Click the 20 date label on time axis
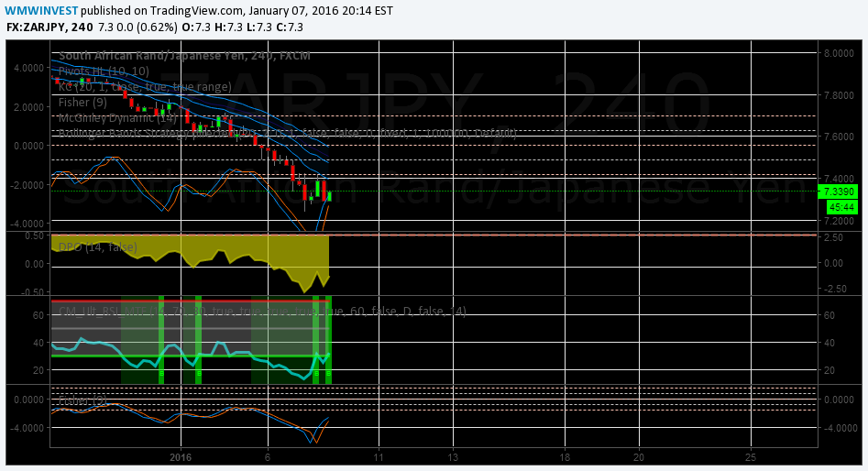868x471 pixels. pos(639,457)
